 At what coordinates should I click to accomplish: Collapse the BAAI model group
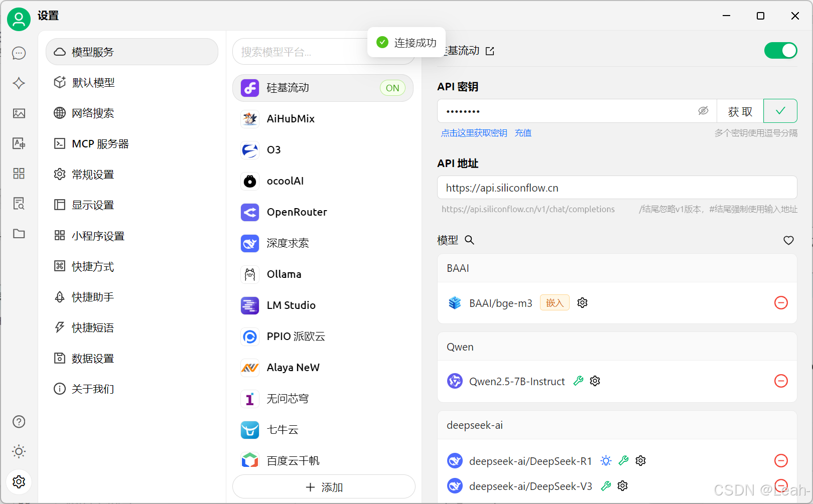tap(458, 268)
